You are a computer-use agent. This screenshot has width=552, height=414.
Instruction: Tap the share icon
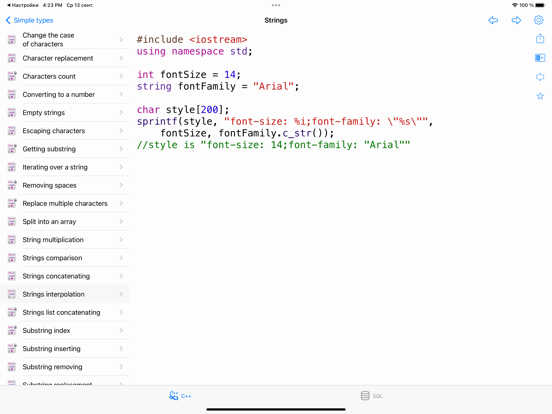540,38
